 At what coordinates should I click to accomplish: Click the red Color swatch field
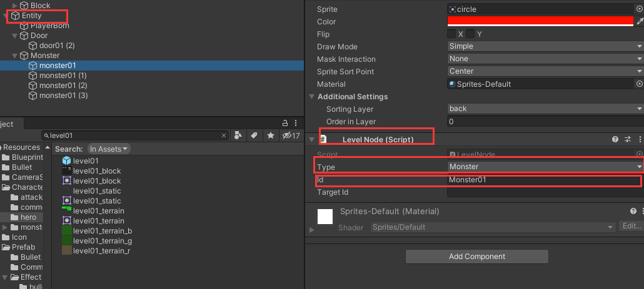coord(540,21)
